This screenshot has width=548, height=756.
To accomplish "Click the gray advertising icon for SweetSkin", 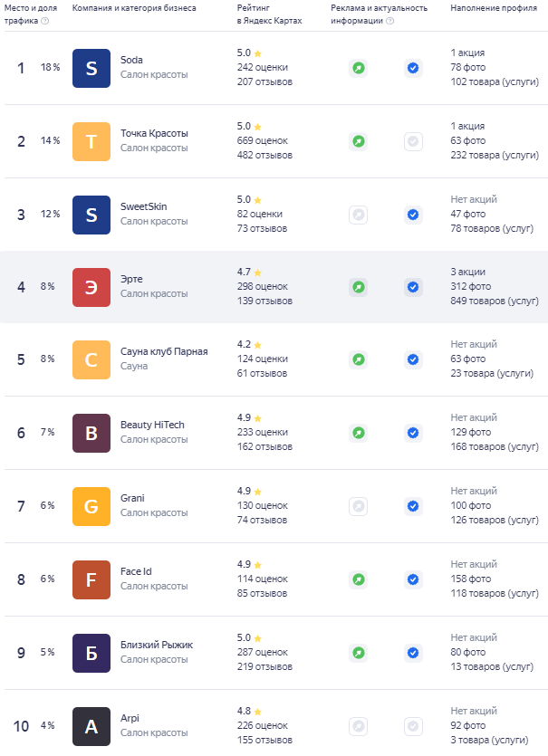I will (359, 215).
